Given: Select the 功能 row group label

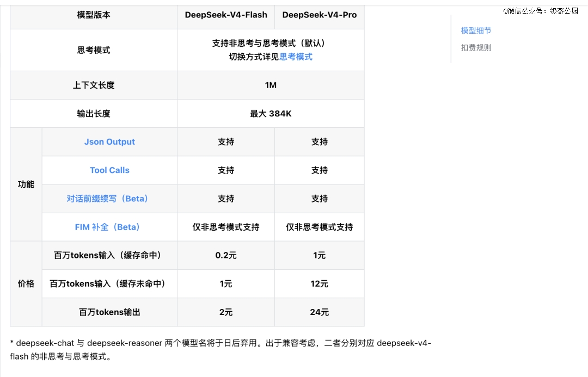Looking at the screenshot, I should click(x=26, y=184).
